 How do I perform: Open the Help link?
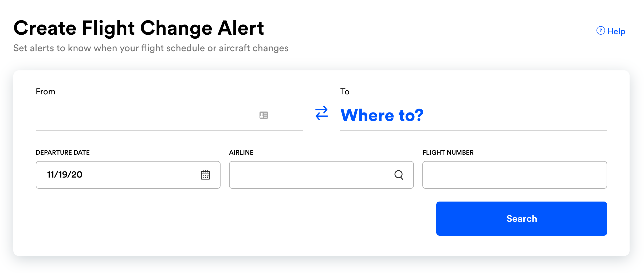pos(611,31)
